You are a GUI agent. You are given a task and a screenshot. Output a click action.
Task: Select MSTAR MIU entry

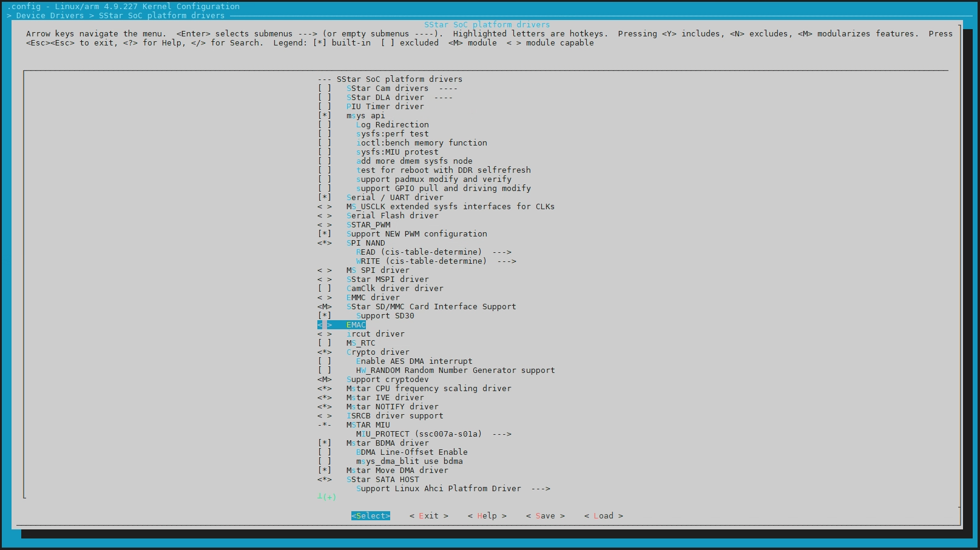click(x=354, y=425)
